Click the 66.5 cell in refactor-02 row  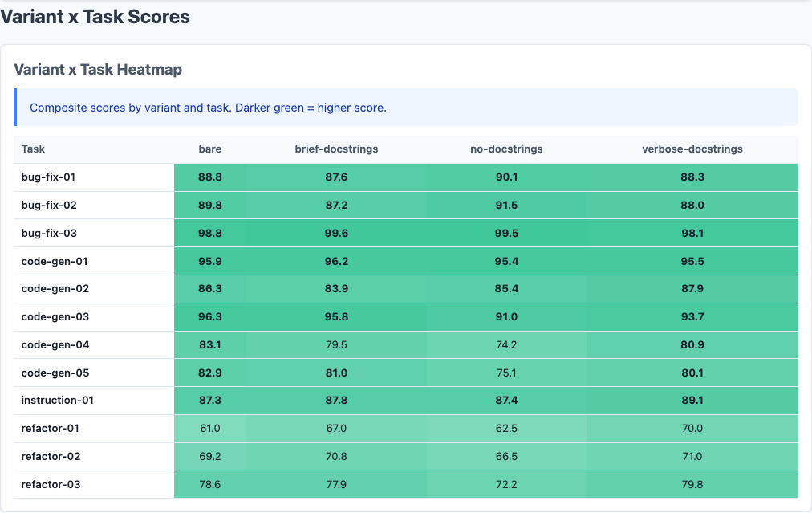coord(506,456)
